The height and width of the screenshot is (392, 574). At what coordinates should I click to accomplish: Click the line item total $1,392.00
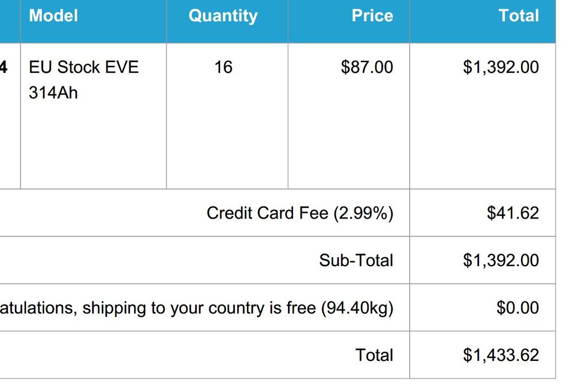coord(501,67)
